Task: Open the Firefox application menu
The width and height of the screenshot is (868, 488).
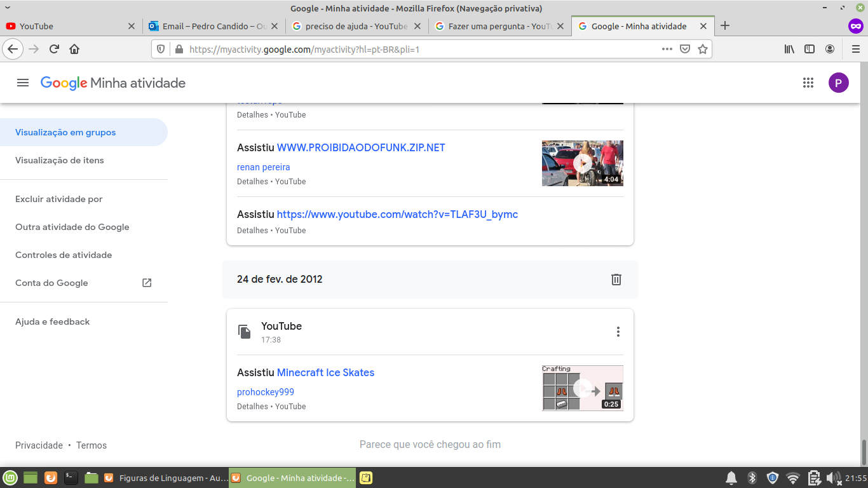Action: (855, 49)
